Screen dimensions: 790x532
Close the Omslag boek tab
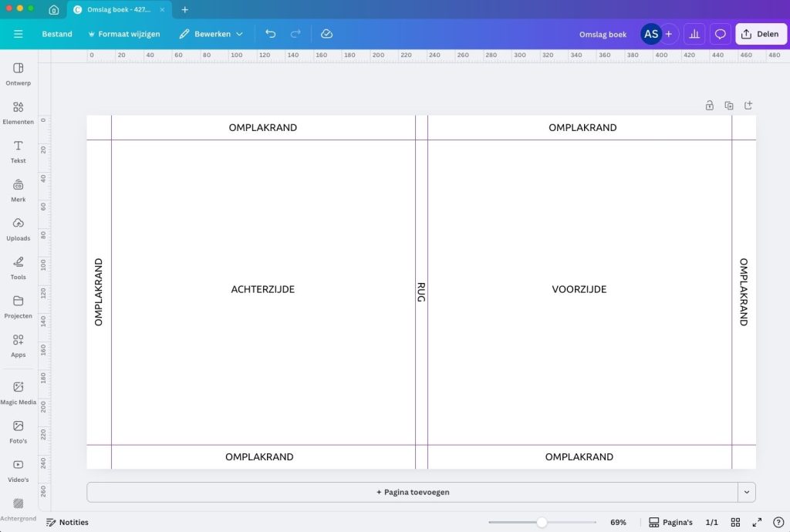tap(162, 9)
